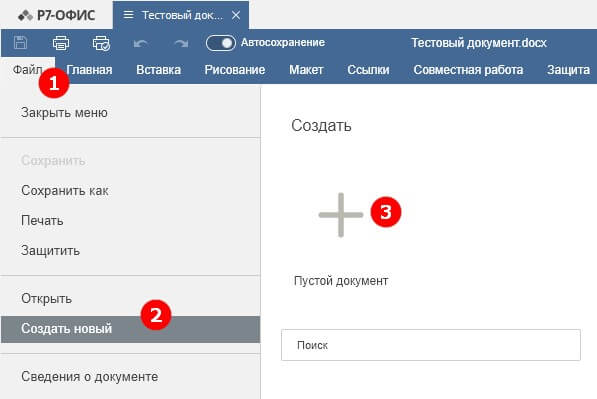Click the Save floppy disk icon
This screenshot has width=597, height=399.
pyautogui.click(x=21, y=42)
